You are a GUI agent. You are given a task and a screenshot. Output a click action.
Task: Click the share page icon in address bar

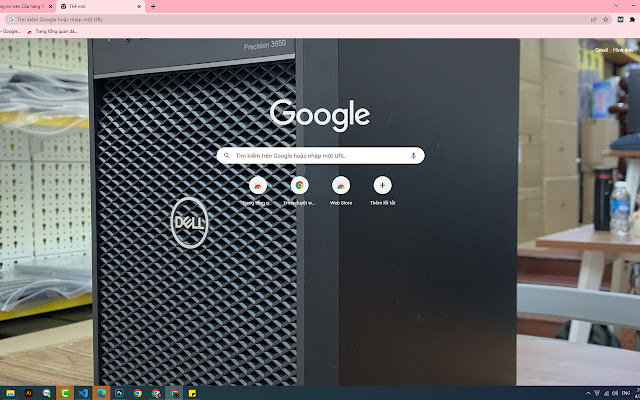click(594, 19)
